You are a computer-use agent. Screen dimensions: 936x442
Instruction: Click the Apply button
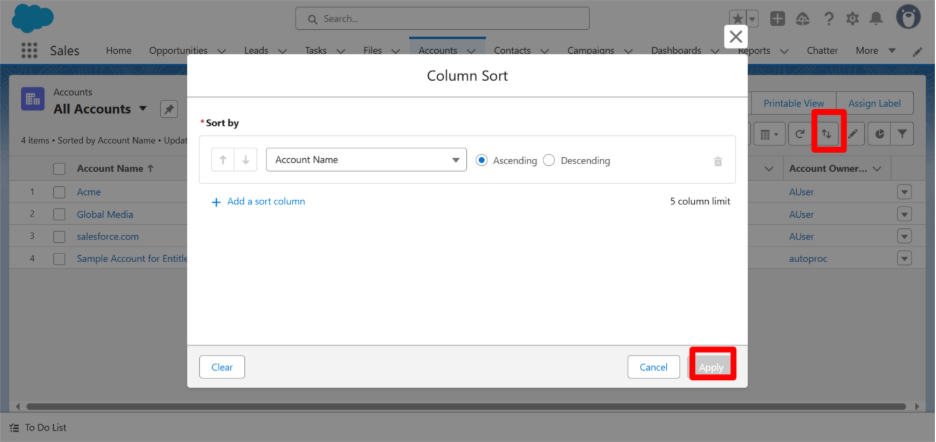pyautogui.click(x=711, y=367)
